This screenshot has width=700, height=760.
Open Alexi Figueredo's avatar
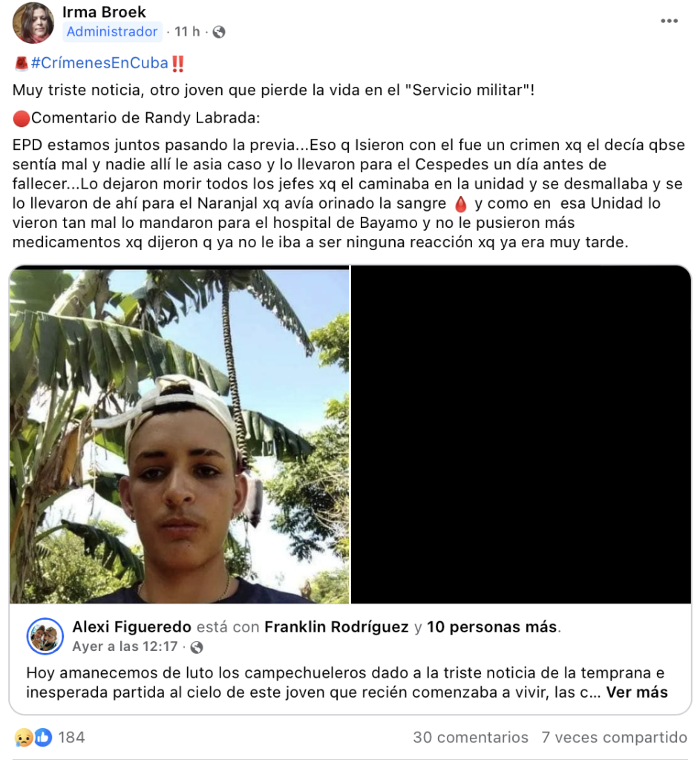(x=45, y=636)
